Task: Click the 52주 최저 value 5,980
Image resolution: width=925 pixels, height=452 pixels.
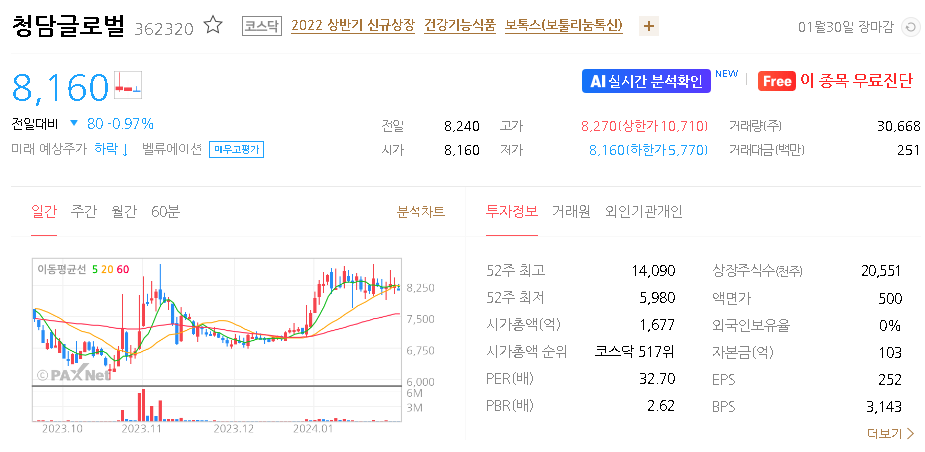Action: 656,298
